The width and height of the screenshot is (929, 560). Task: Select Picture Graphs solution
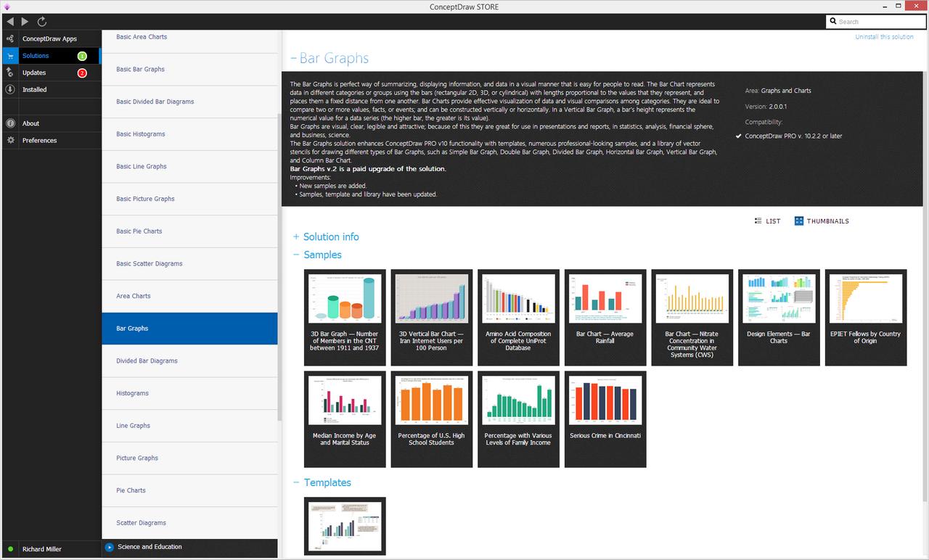point(189,458)
